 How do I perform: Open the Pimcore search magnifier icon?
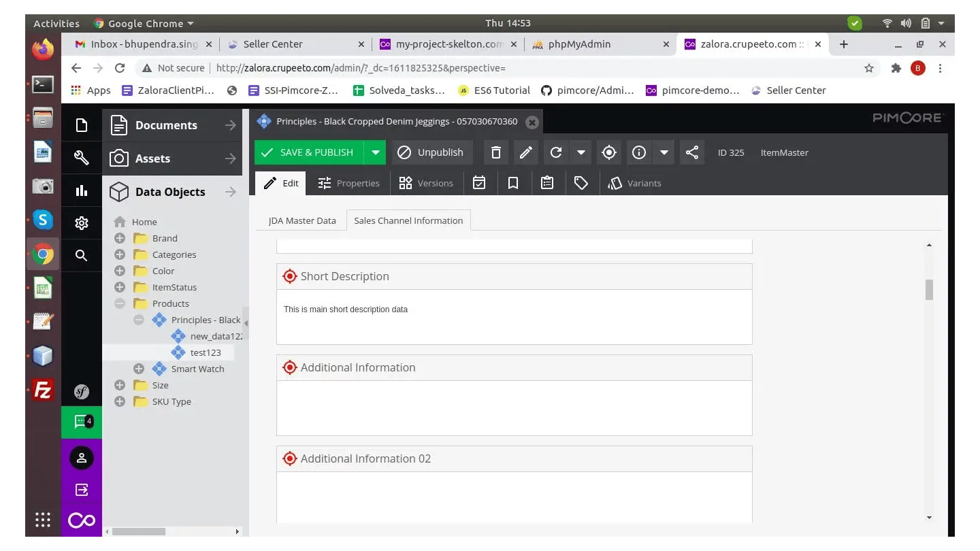click(x=82, y=256)
